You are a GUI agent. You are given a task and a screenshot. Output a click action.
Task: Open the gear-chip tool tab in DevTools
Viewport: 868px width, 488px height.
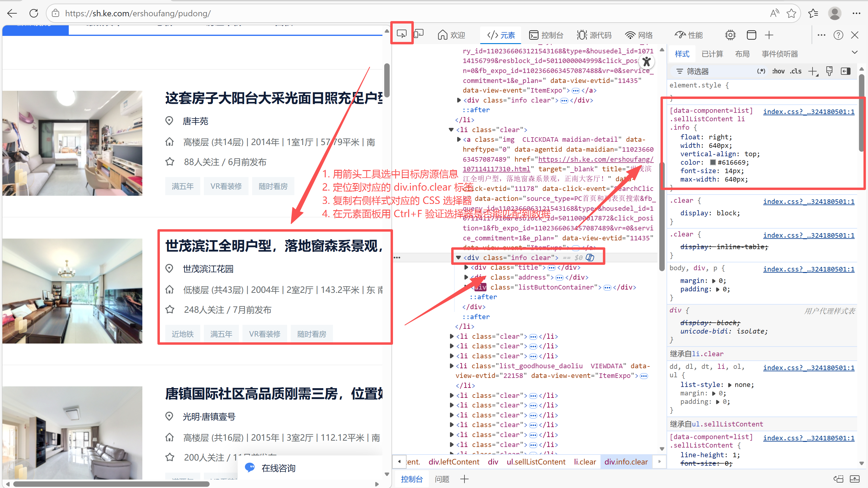pos(730,35)
